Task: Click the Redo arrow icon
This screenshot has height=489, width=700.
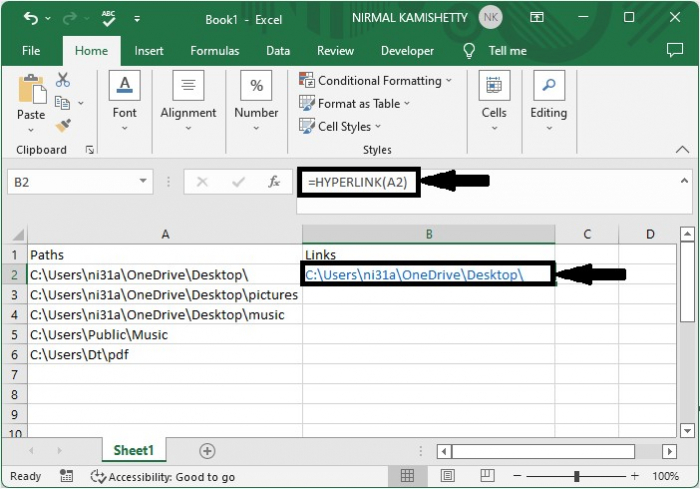Action: (x=70, y=18)
